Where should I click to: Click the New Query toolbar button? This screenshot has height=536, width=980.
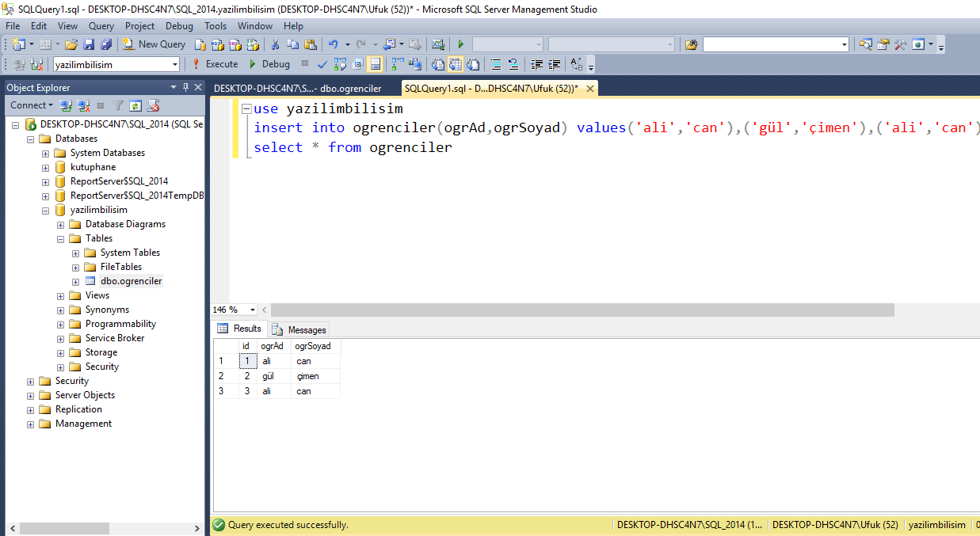click(x=154, y=44)
